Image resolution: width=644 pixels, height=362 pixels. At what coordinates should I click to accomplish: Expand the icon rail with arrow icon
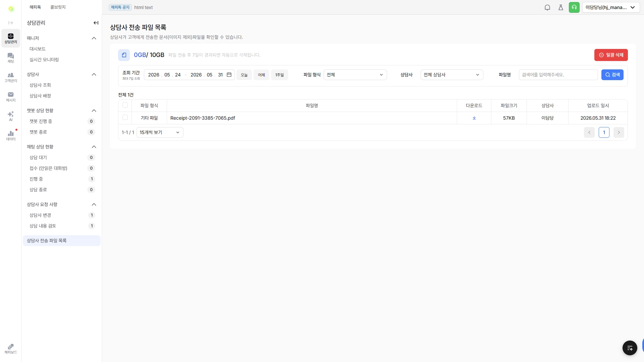[x=11, y=23]
